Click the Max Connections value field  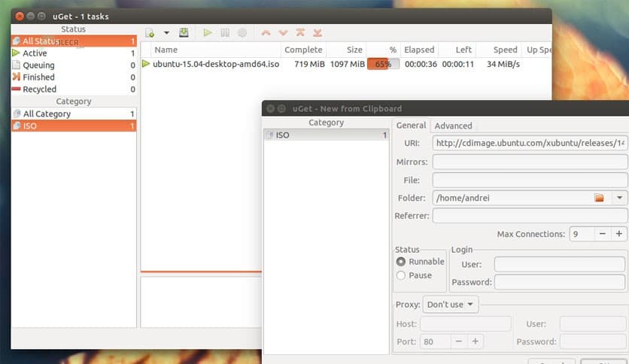click(x=582, y=234)
